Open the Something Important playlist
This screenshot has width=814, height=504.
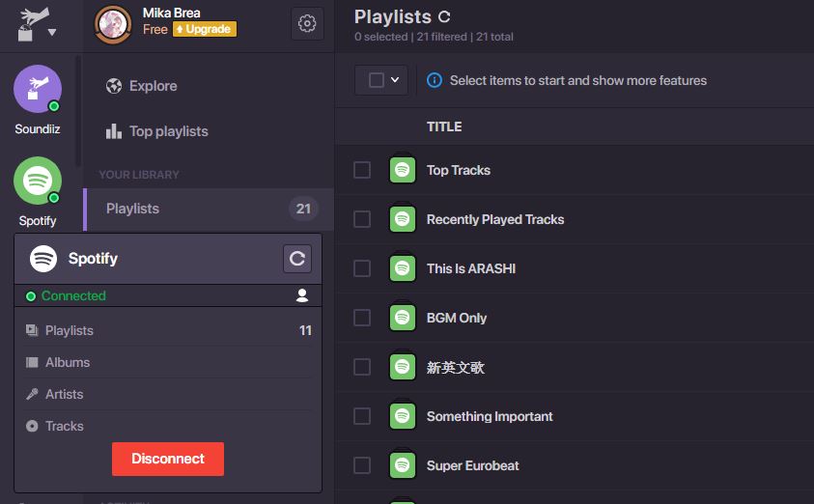(x=490, y=416)
